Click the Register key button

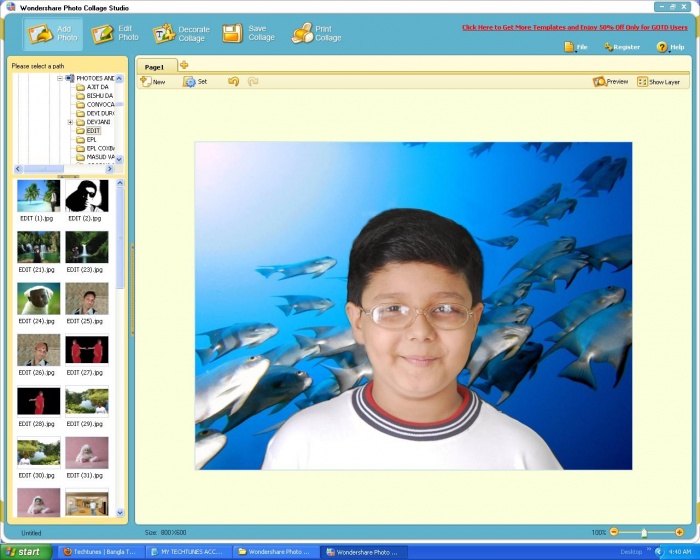point(622,47)
